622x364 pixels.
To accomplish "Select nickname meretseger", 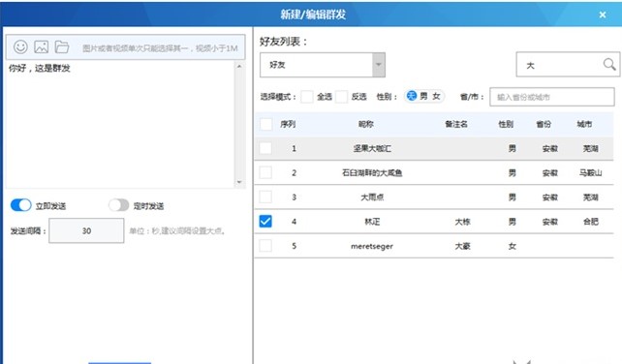I will point(372,246).
